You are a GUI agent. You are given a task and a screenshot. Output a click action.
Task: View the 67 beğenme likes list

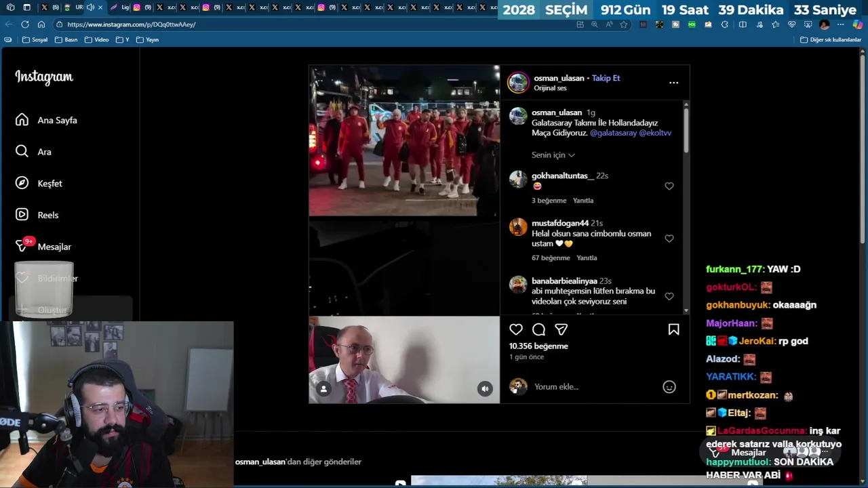[x=551, y=258]
